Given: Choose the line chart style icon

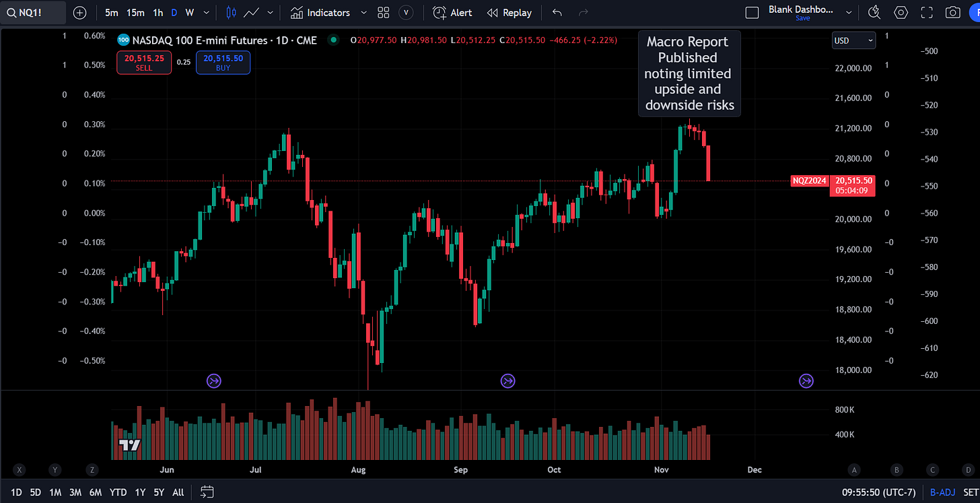Looking at the screenshot, I should tap(252, 13).
